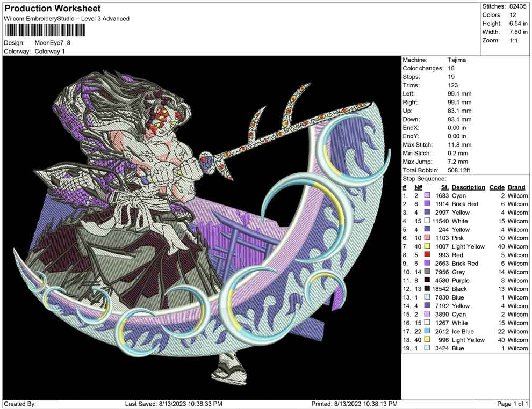532x409 pixels.
Task: Click the Min Stitch value 0.2 mm
Action: 458,153
